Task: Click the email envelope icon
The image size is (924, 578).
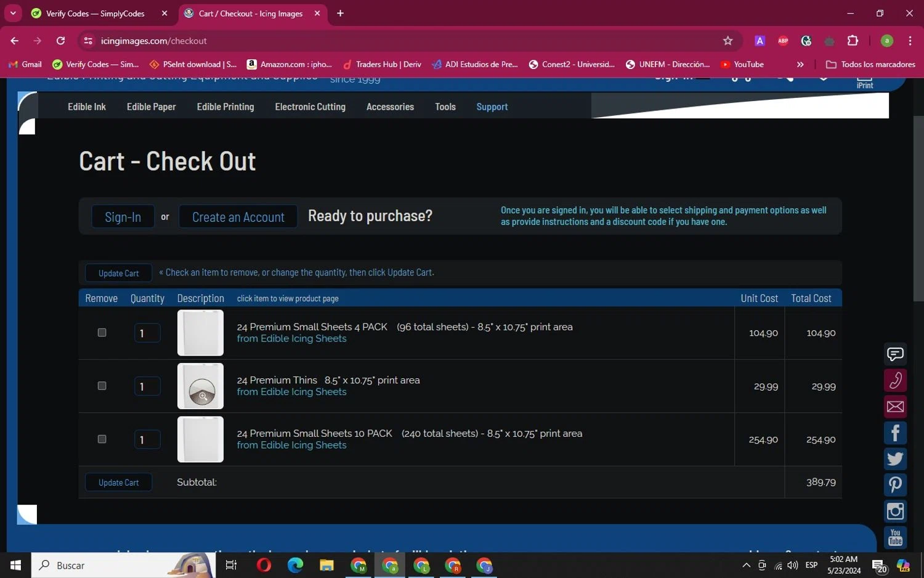Action: [x=895, y=407]
